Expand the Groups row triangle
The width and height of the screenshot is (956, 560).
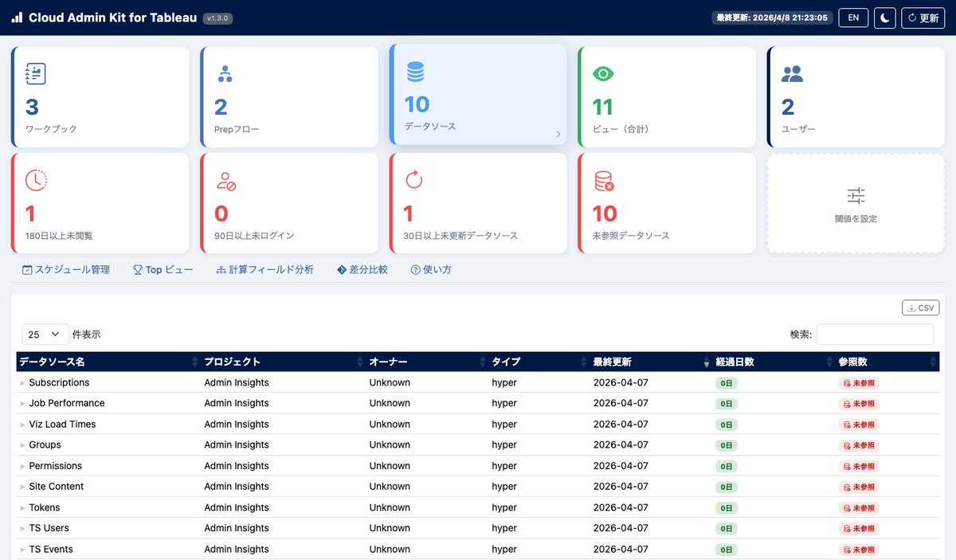pyautogui.click(x=22, y=445)
